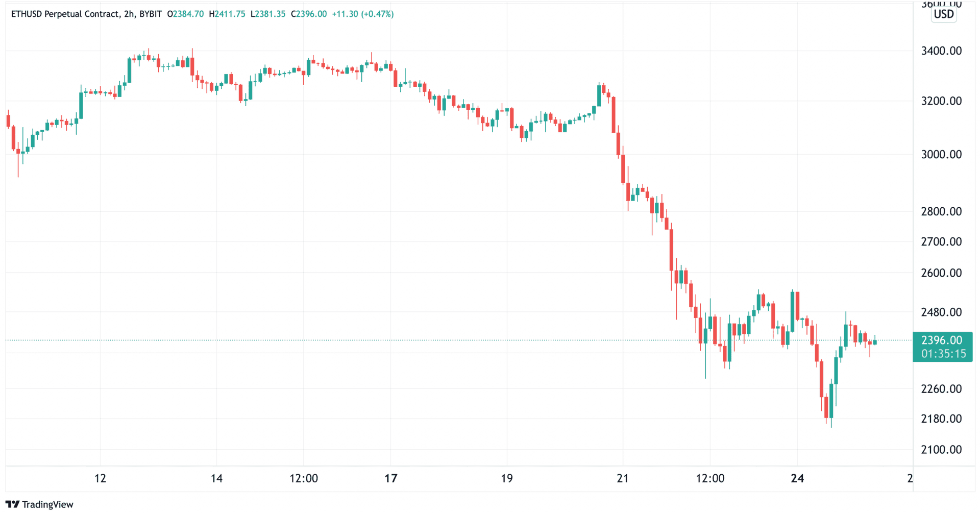
Task: Click the 2800.00 price axis label
Action: (941, 212)
